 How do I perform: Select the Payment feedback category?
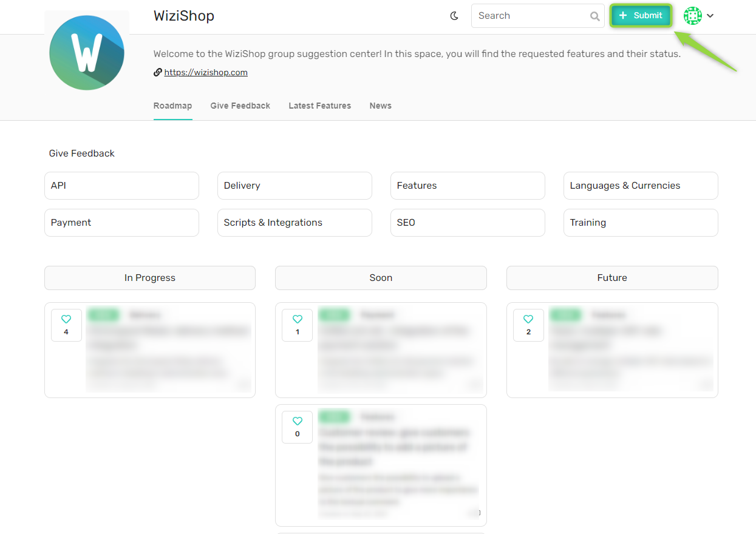(x=121, y=223)
